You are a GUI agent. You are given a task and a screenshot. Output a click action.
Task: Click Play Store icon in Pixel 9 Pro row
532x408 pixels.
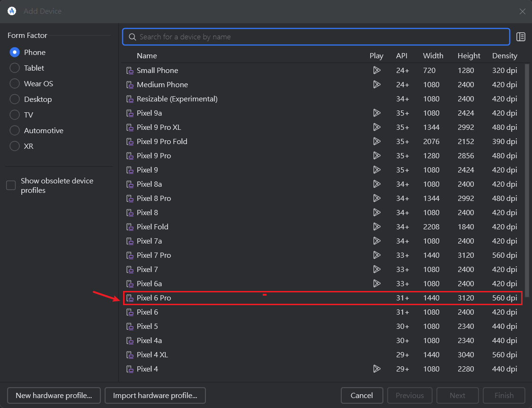377,155
